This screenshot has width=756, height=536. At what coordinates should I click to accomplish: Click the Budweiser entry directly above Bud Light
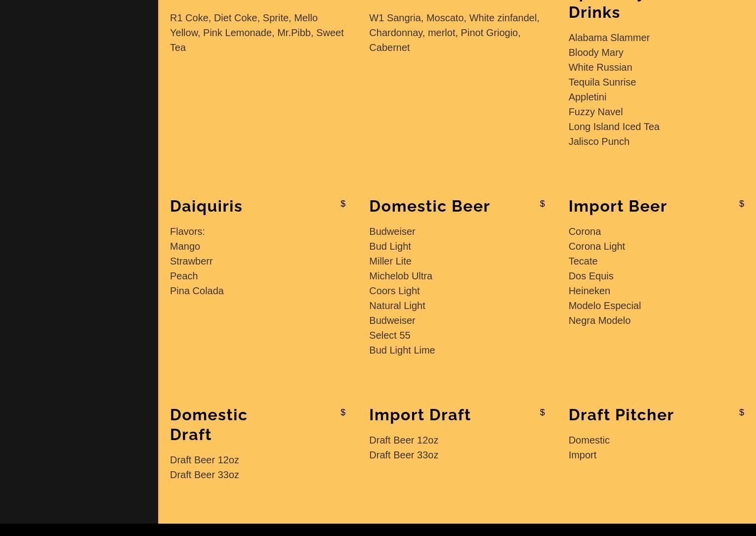click(x=392, y=231)
